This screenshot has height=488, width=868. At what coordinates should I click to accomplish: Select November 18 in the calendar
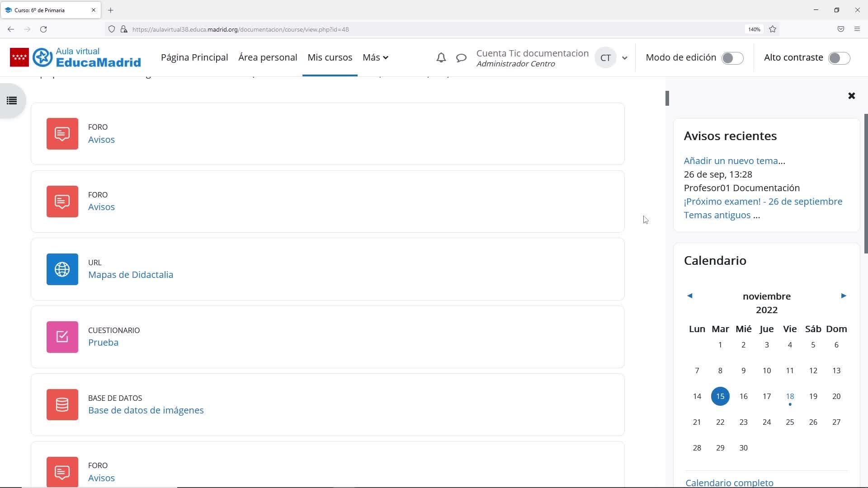point(790,396)
